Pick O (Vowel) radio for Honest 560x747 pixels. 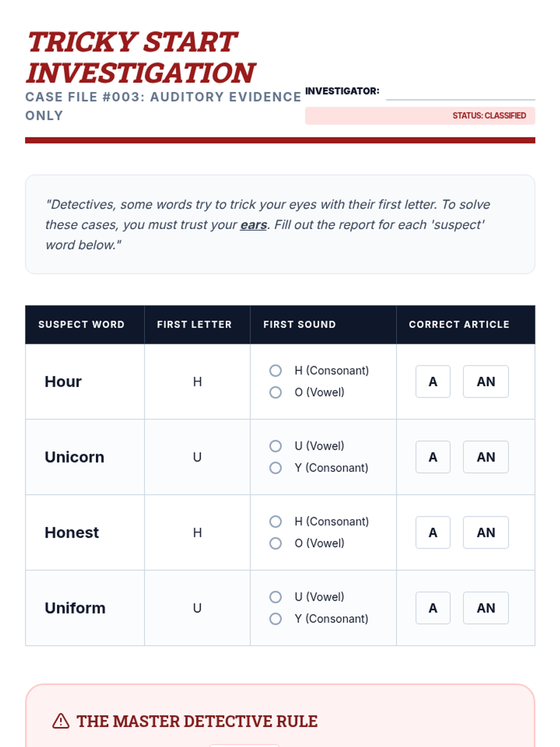(x=275, y=543)
